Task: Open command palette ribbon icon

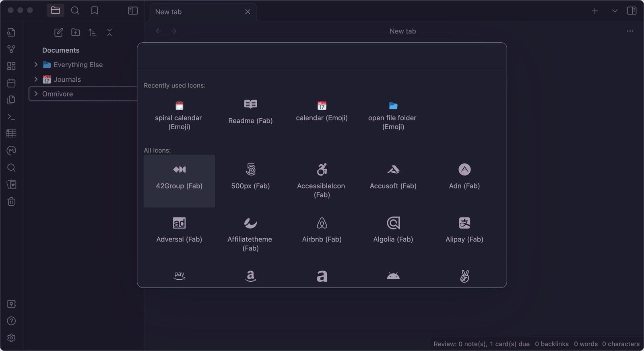Action: tap(11, 117)
